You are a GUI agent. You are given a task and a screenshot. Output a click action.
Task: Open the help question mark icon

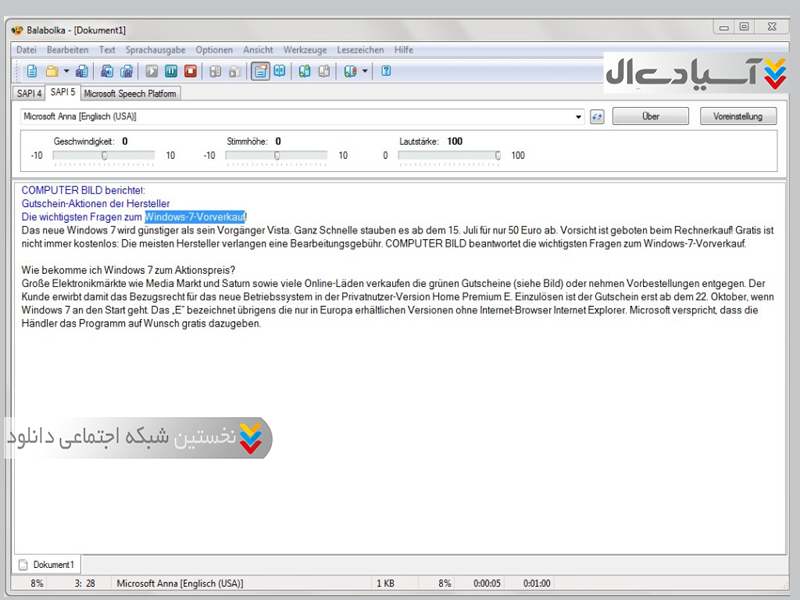click(386, 71)
